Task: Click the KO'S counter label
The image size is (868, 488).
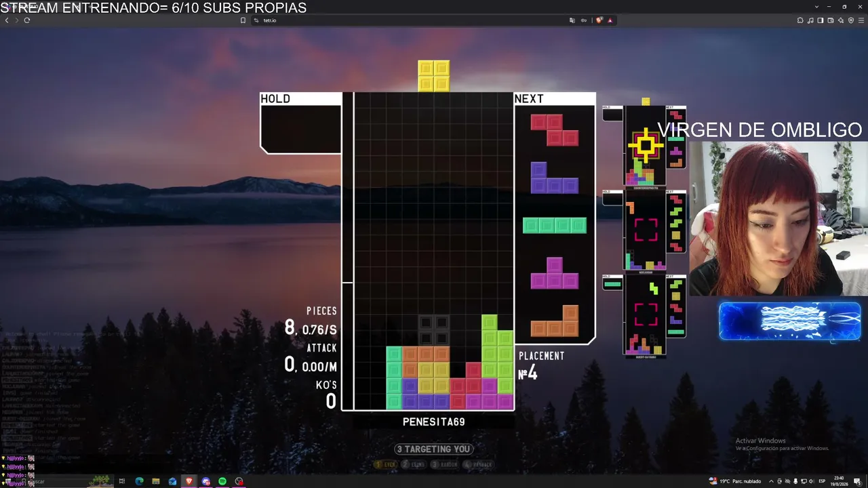Action: (326, 385)
